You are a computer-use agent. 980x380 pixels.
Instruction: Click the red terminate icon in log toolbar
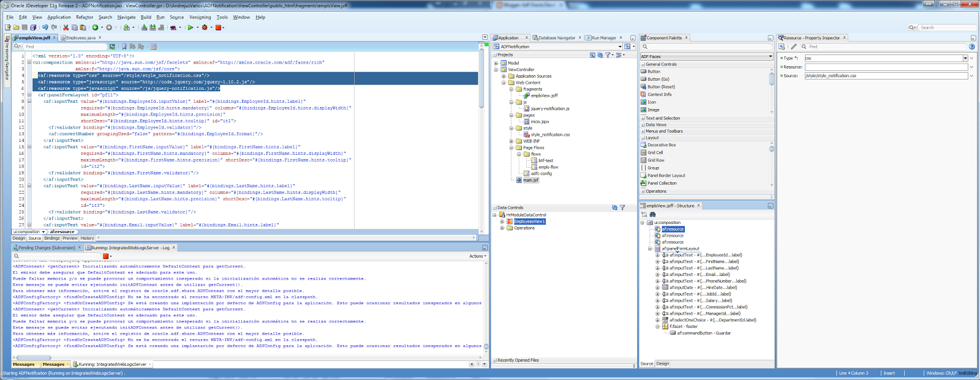click(x=105, y=256)
